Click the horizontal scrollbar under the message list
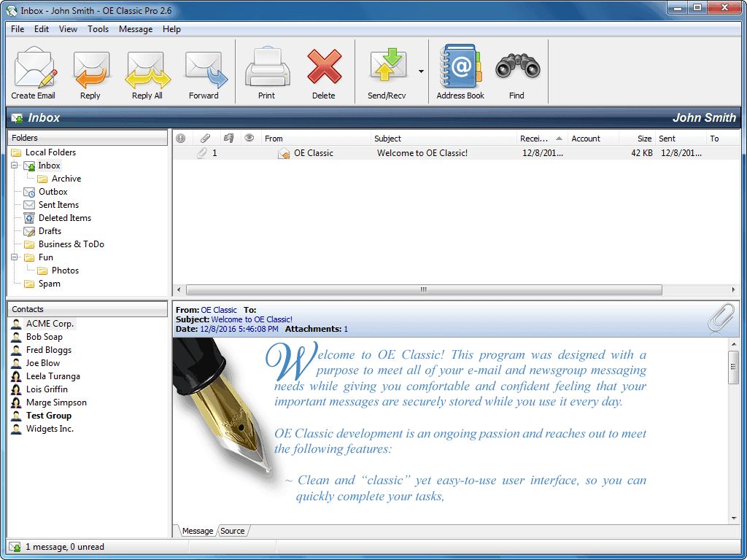The image size is (747, 560). pyautogui.click(x=423, y=289)
